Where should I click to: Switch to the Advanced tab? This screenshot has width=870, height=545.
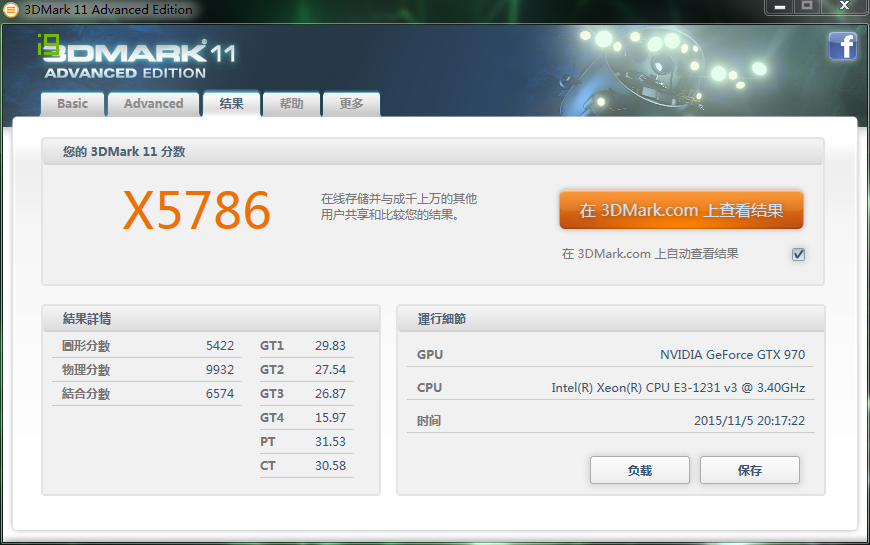[x=154, y=104]
